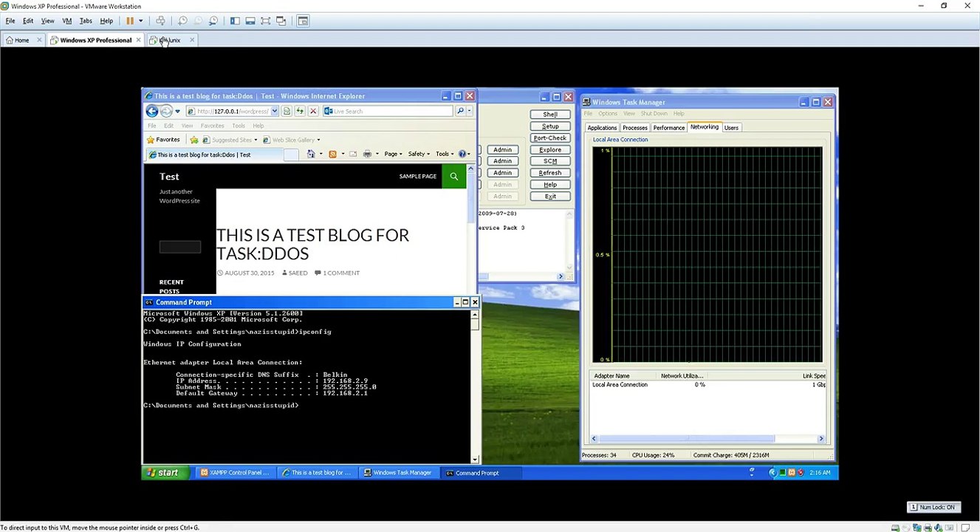Click the IE address bar showing 127.0.0.1
The height and width of the screenshot is (532, 980).
pyautogui.click(x=233, y=111)
